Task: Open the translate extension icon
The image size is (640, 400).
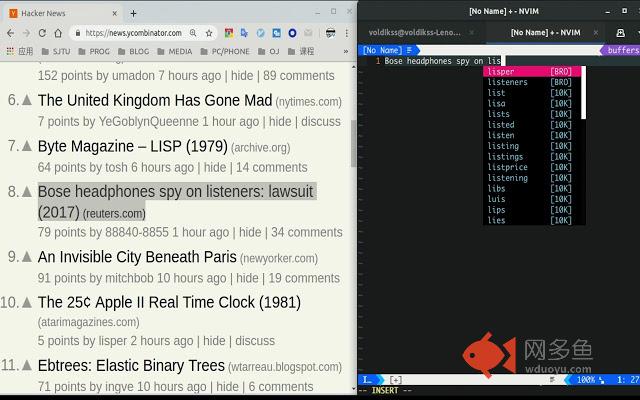Action: [x=244, y=33]
